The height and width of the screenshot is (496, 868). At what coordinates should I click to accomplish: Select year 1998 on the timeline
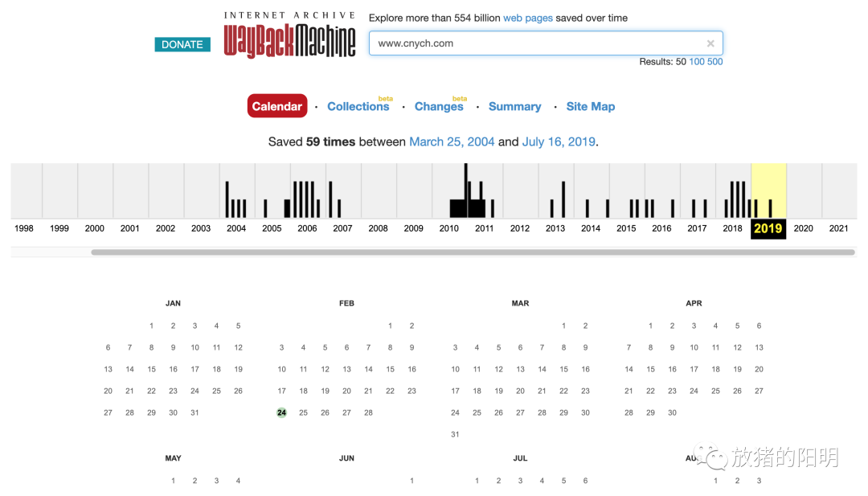point(24,228)
